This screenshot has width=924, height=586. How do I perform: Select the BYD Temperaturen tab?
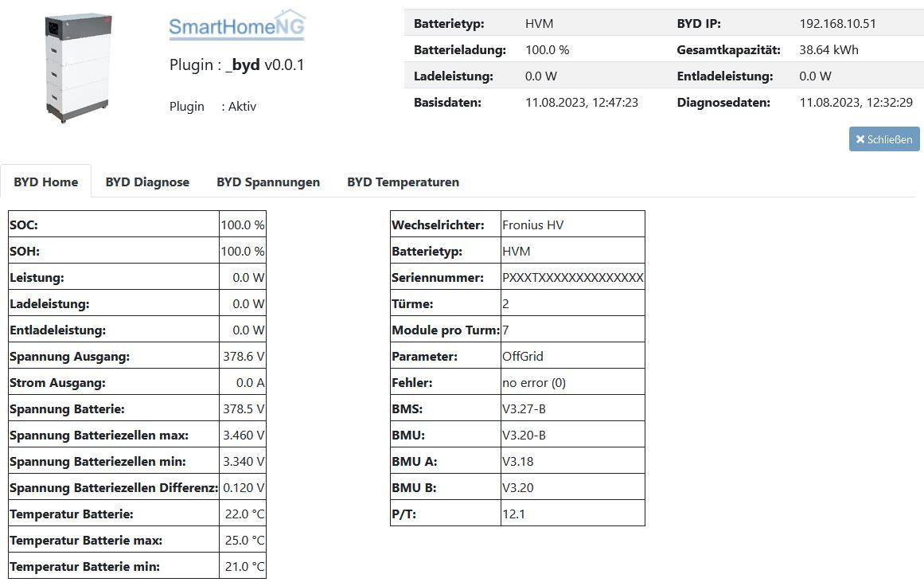pyautogui.click(x=403, y=182)
